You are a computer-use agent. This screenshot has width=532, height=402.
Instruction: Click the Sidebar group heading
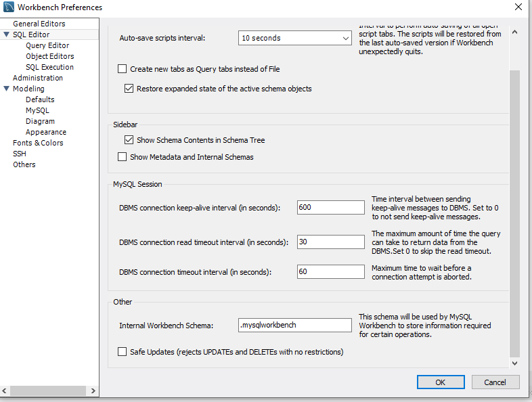[x=125, y=125]
